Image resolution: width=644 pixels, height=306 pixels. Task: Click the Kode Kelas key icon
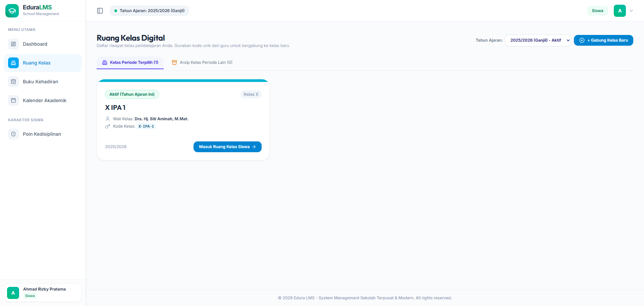108,126
